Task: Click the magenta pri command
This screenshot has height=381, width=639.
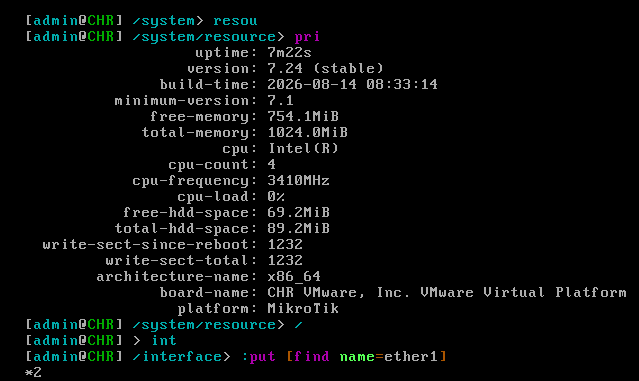Action: (307, 37)
